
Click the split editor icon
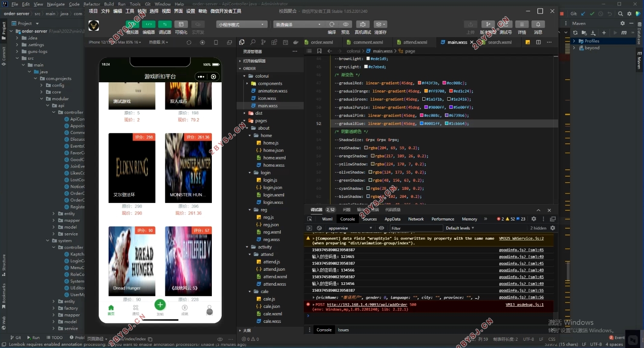pyautogui.click(x=538, y=42)
